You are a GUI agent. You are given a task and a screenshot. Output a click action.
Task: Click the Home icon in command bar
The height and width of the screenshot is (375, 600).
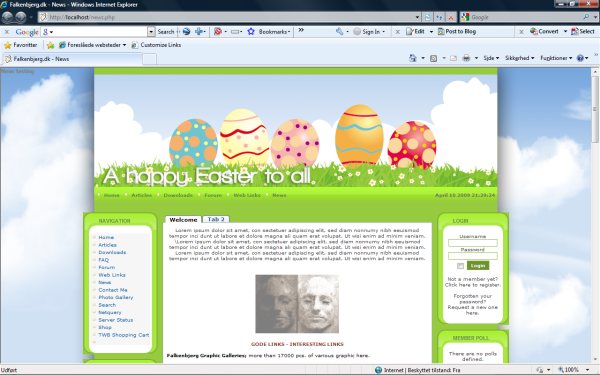click(412, 58)
